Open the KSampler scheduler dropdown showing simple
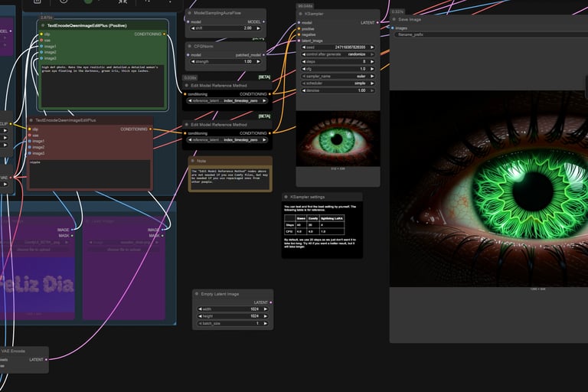This screenshot has width=588, height=392. pos(338,83)
